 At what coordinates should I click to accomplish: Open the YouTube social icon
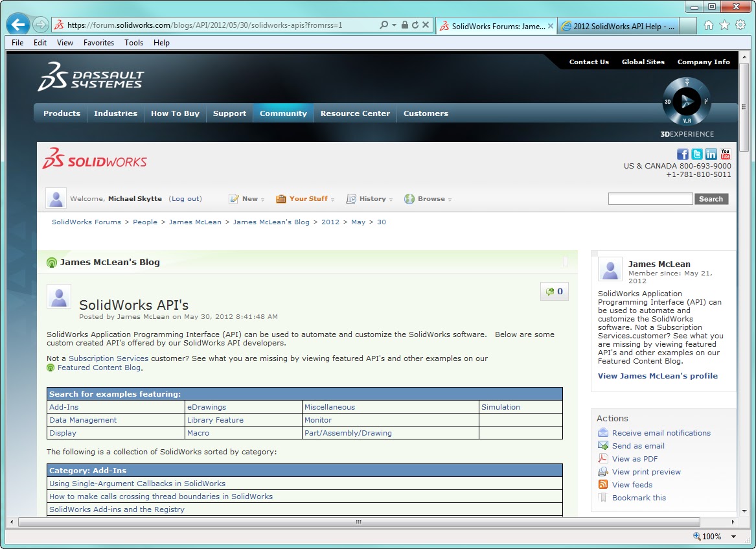click(x=725, y=154)
